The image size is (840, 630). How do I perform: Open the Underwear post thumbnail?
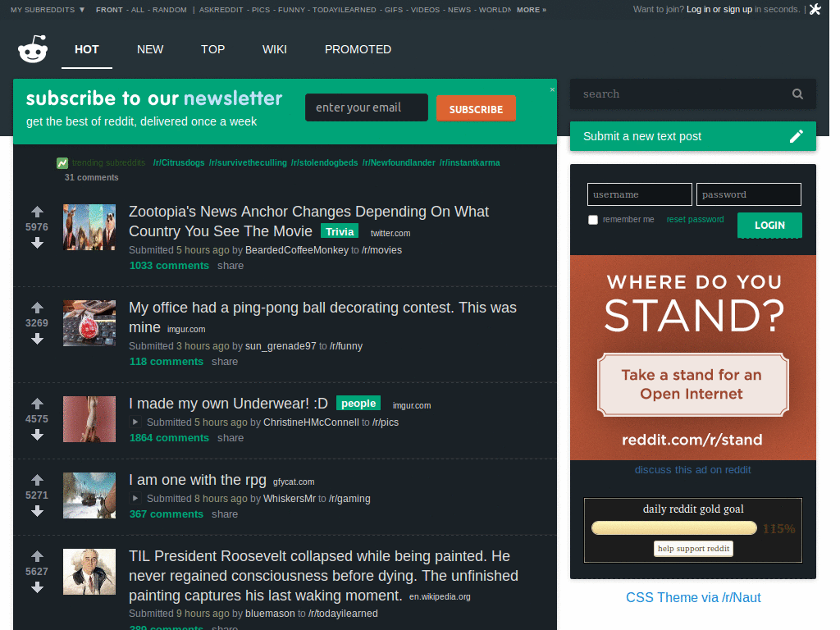(x=89, y=419)
